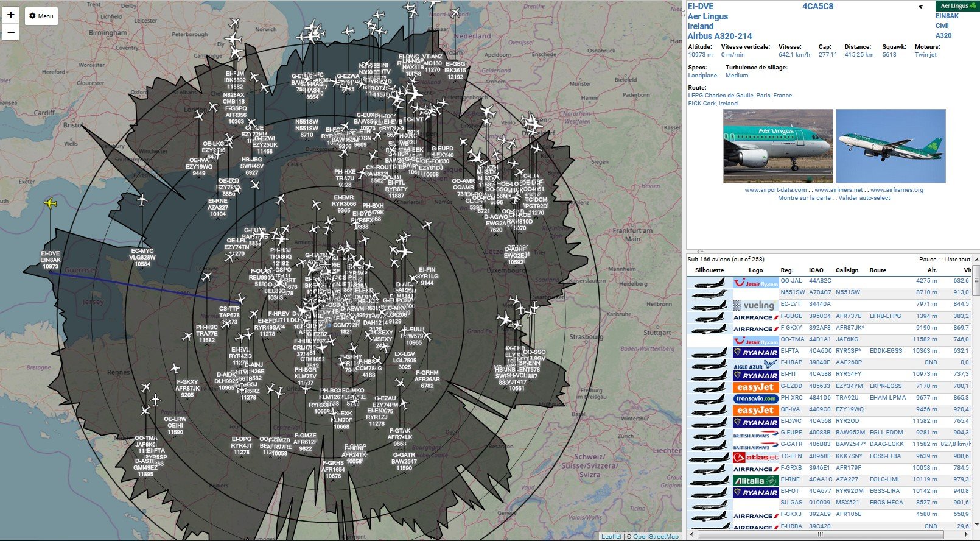Click callsign EIN8AK in detail header

pyautogui.click(x=947, y=16)
